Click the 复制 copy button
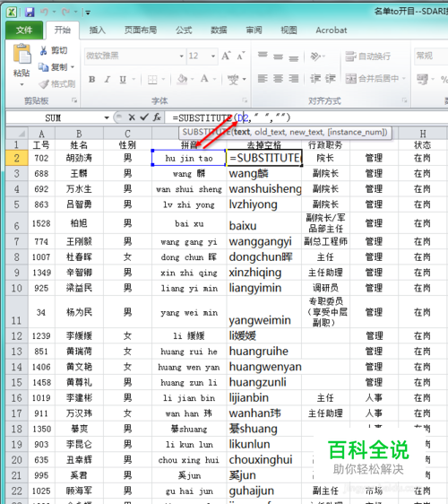Viewport: 448px width, 504px height. coord(53,67)
